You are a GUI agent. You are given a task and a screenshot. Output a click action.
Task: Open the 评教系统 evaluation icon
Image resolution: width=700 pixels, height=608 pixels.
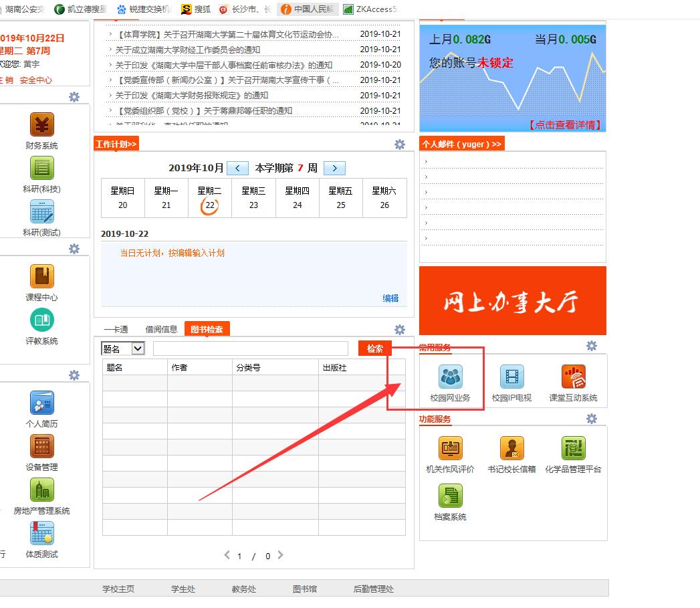[41, 320]
